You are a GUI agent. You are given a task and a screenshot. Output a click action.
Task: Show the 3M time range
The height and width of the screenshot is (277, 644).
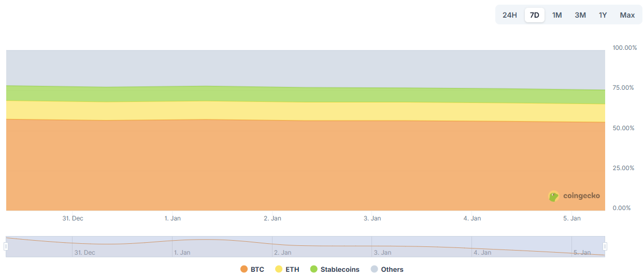(x=580, y=15)
